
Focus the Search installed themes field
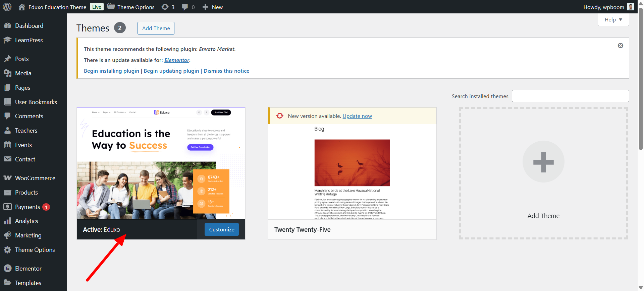tap(570, 96)
